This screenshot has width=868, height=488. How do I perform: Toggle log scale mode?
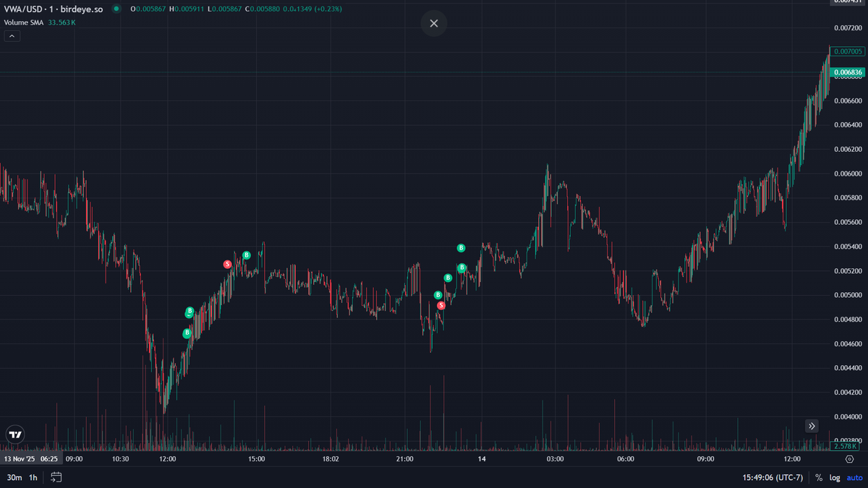coord(835,477)
